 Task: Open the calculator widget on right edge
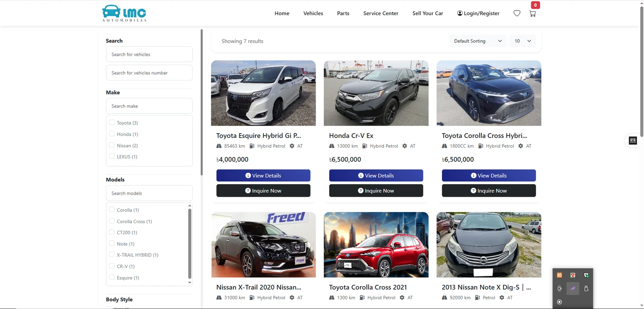click(x=633, y=140)
